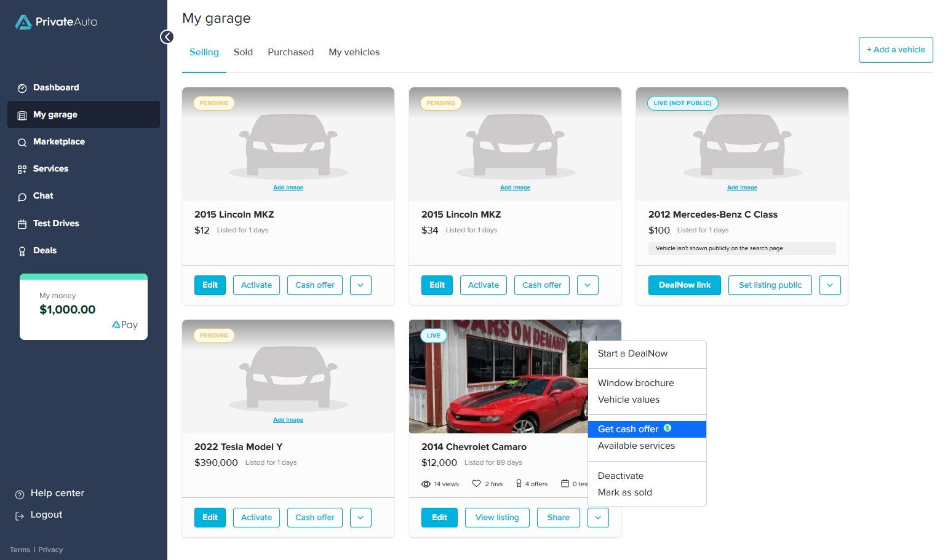Click the Deals ribbon icon
The image size is (948, 560).
coord(22,251)
